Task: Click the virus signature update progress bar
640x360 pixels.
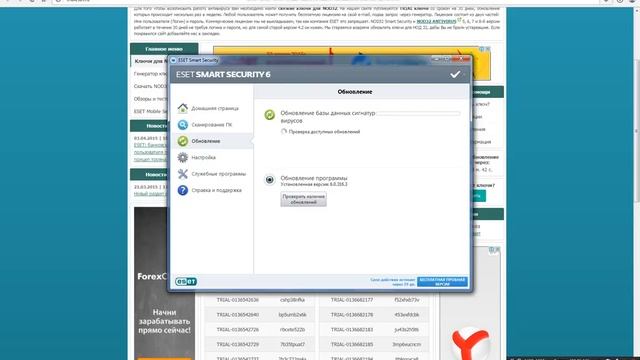Action: (418, 113)
